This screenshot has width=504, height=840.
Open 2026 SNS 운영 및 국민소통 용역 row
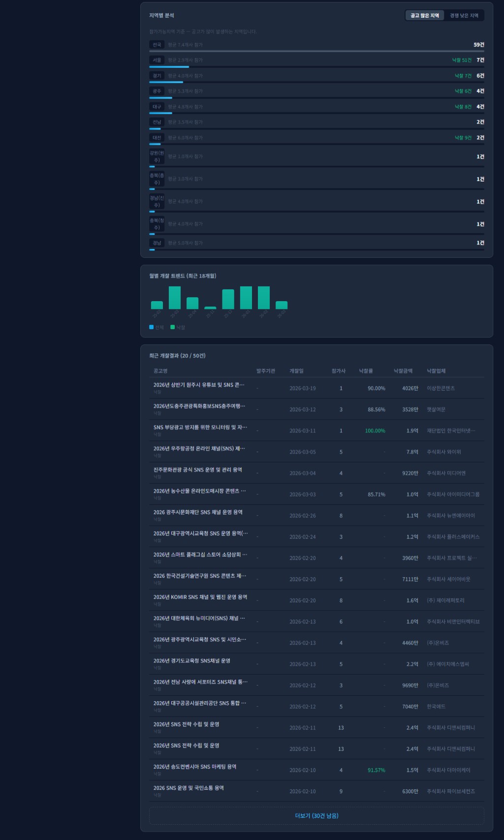pos(189,788)
